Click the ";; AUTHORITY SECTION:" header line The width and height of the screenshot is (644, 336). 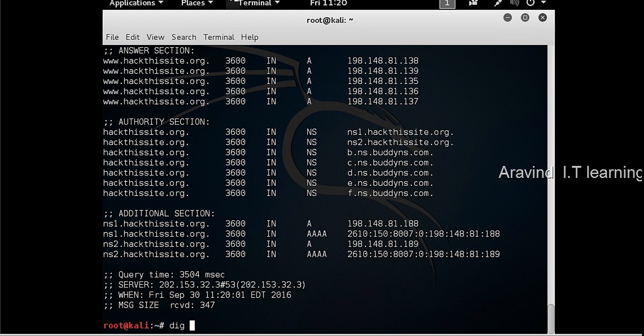(157, 122)
